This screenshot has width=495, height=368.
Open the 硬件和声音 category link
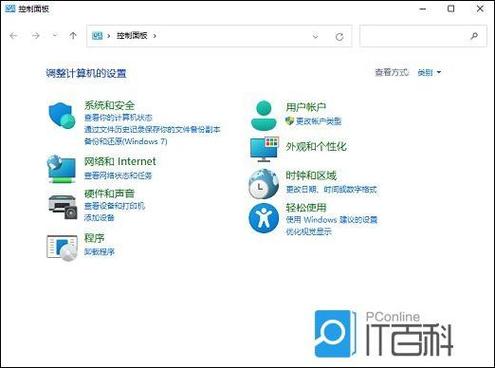tap(109, 193)
